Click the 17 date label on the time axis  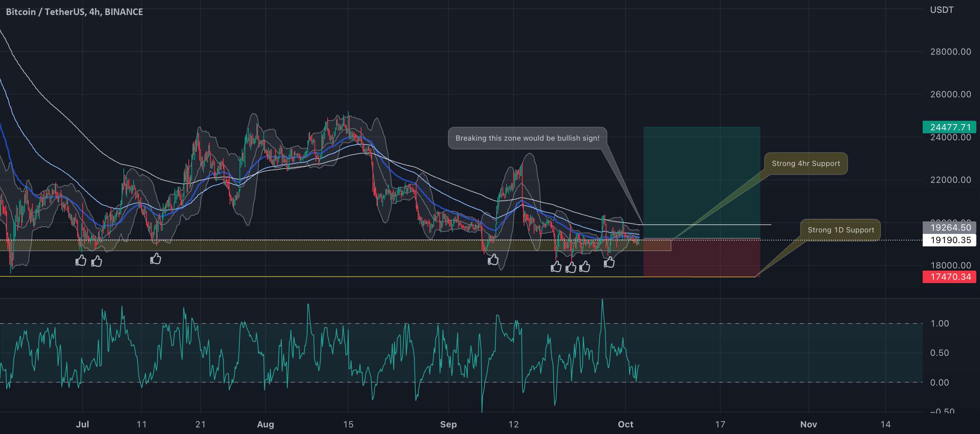pos(720,424)
